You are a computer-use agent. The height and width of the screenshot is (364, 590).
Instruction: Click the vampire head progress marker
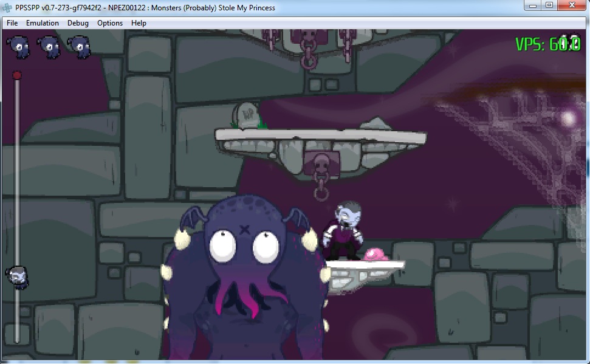tap(16, 276)
